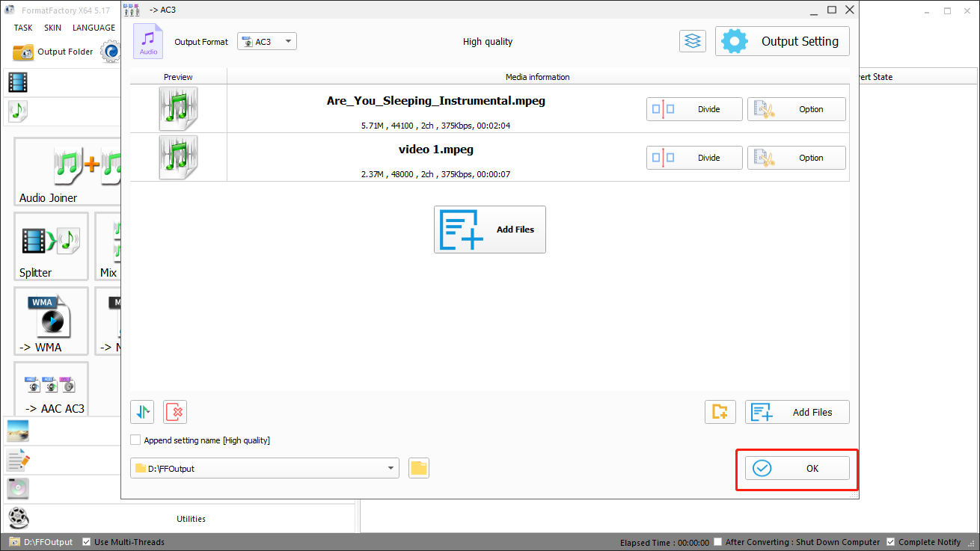Select Are_You_Sleeping_Instrumental.mpeg preview thumbnail

pos(178,108)
